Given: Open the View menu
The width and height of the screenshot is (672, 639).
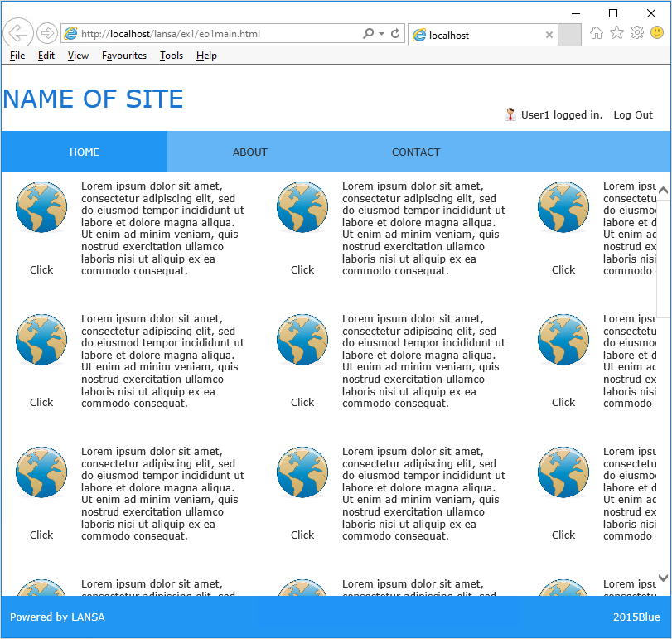Looking at the screenshot, I should click(78, 56).
